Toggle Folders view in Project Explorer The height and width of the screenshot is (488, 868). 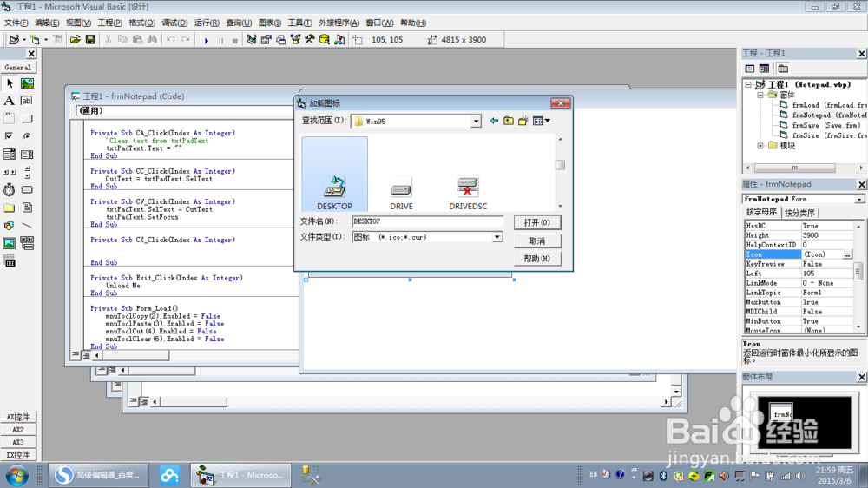[783, 69]
